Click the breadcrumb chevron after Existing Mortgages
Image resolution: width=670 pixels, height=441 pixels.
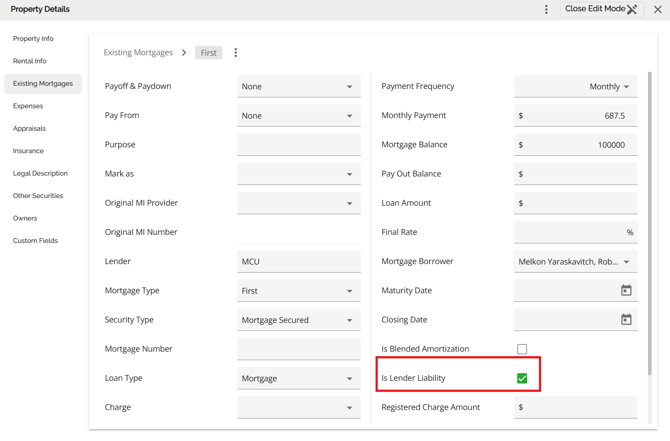coord(184,53)
